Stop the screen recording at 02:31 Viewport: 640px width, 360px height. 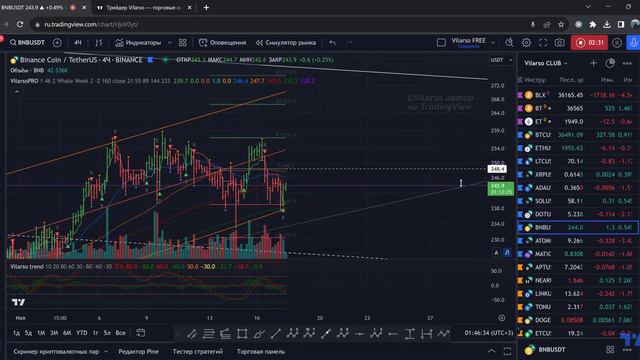click(x=589, y=42)
